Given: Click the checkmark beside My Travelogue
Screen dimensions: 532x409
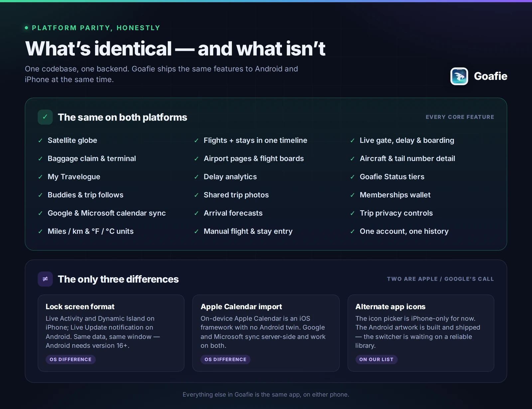Looking at the screenshot, I should tap(40, 177).
